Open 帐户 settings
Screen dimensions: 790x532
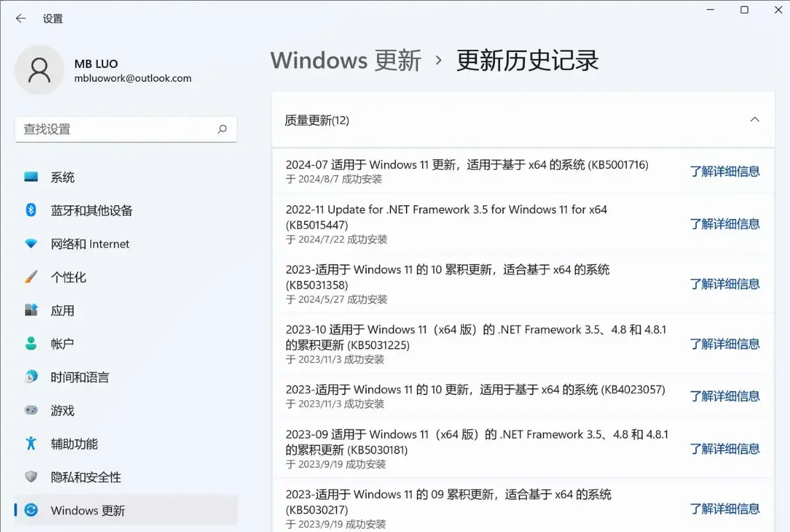[126, 344]
